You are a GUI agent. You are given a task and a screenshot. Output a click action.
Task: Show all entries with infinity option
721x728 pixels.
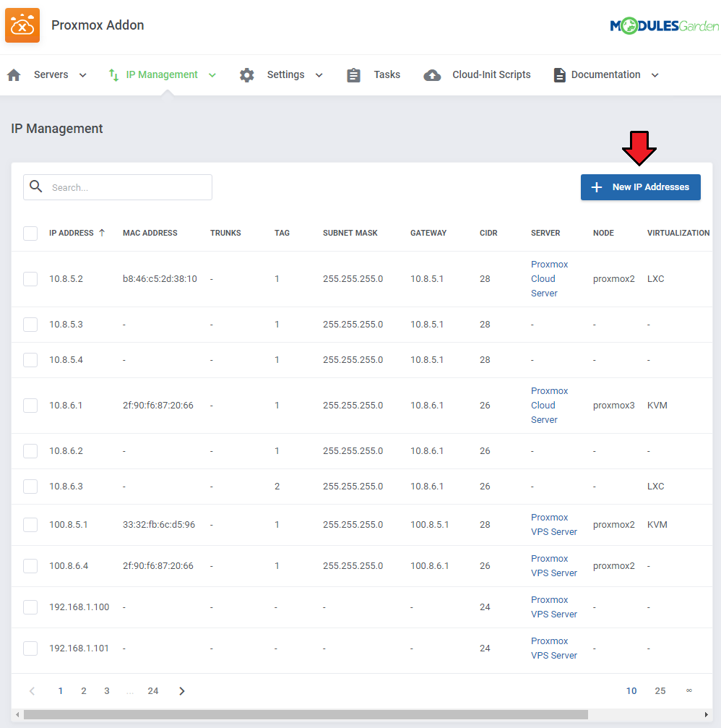point(689,691)
